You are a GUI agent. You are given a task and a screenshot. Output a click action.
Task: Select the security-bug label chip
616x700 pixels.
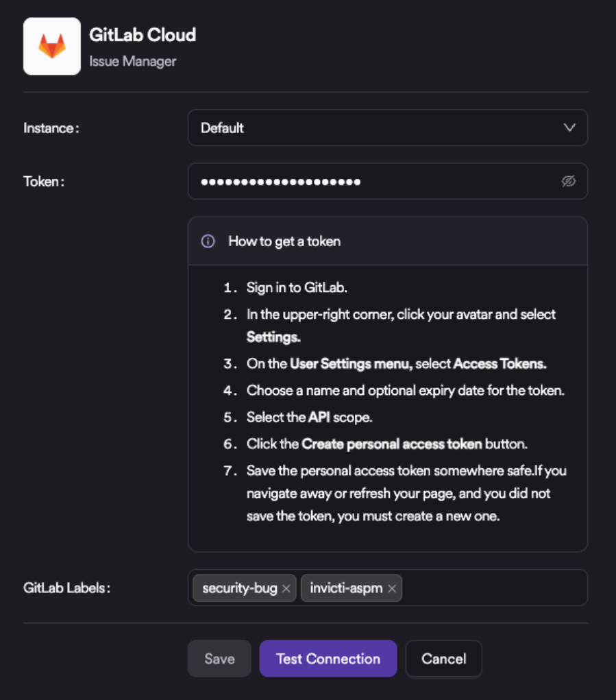(x=239, y=588)
